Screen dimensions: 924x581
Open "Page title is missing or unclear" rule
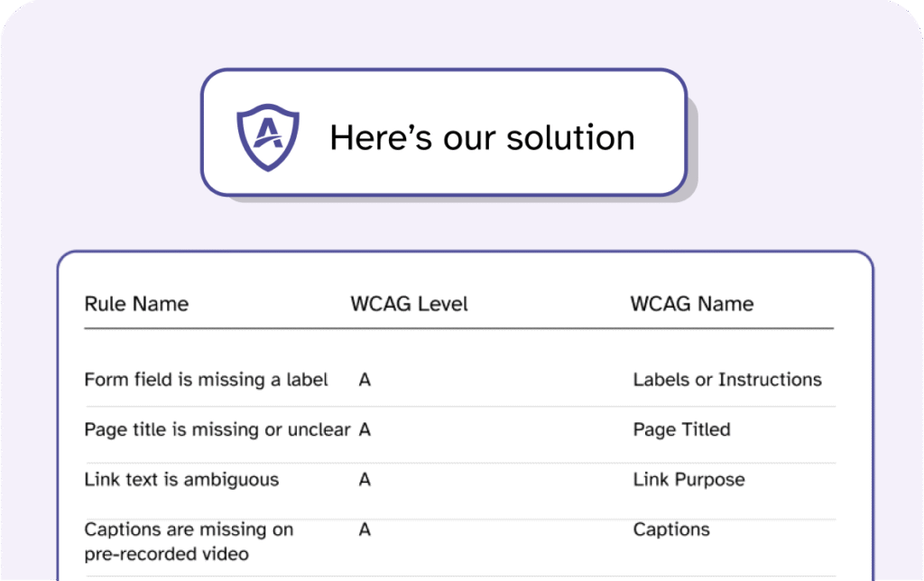pyautogui.click(x=217, y=429)
